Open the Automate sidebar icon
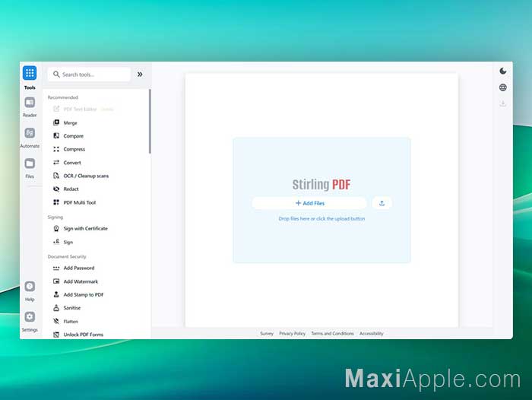 point(30,133)
